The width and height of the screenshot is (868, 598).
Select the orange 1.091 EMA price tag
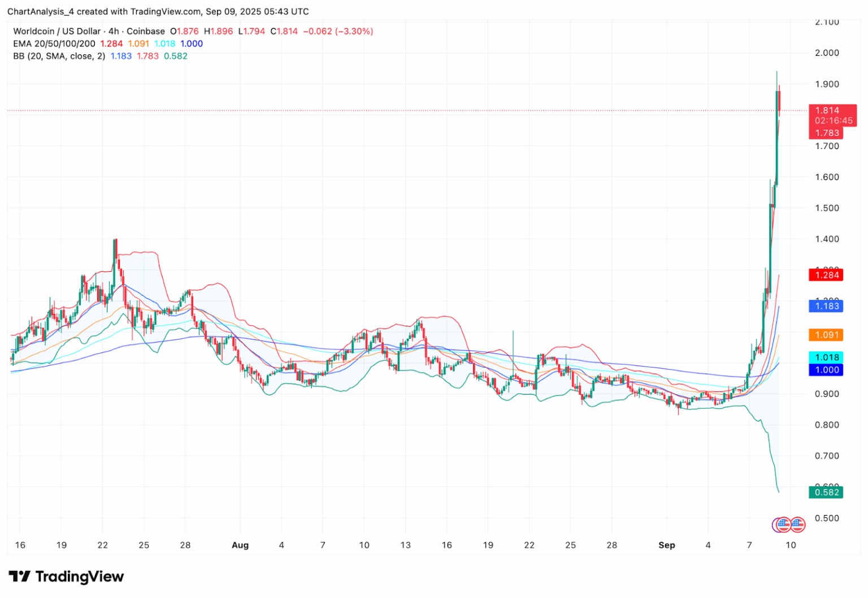click(827, 335)
